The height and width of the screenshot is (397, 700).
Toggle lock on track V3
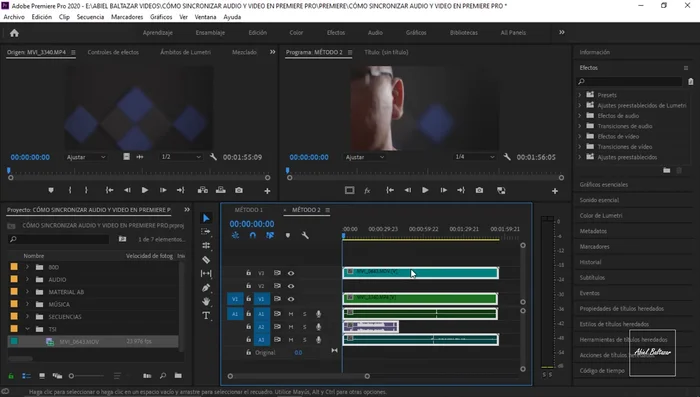click(x=248, y=273)
